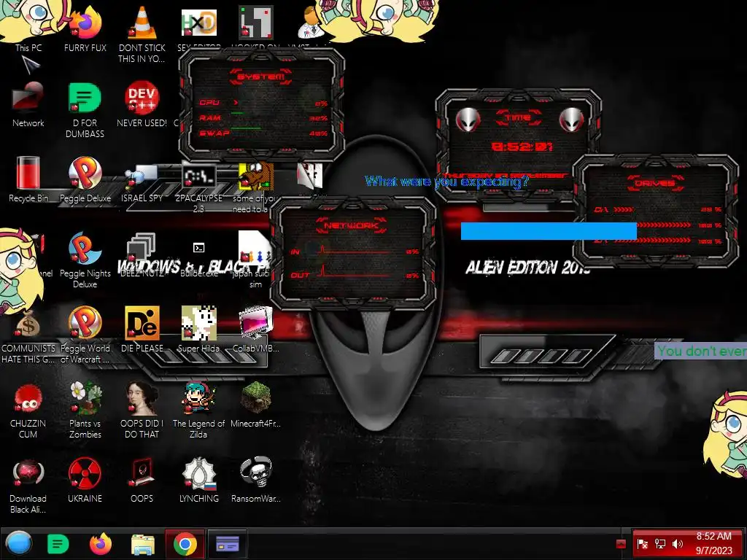
Task: Open the D FOR DUMBASS shortcut
Action: click(x=85, y=109)
